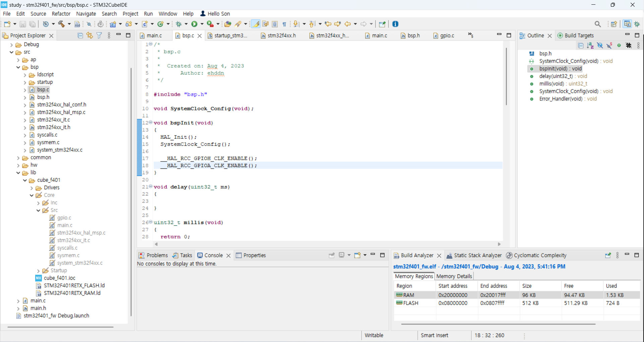Expand the ap folder
Viewport: 644px width, 342px height.
point(18,60)
